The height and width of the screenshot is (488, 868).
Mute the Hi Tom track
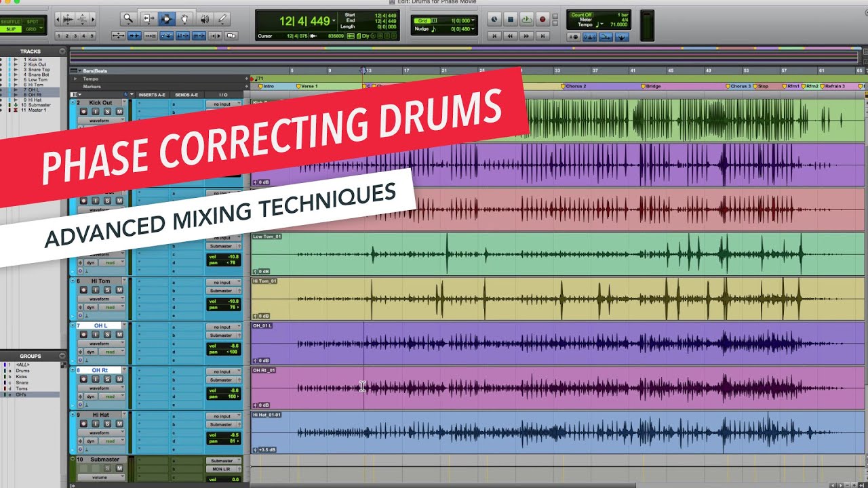click(119, 289)
